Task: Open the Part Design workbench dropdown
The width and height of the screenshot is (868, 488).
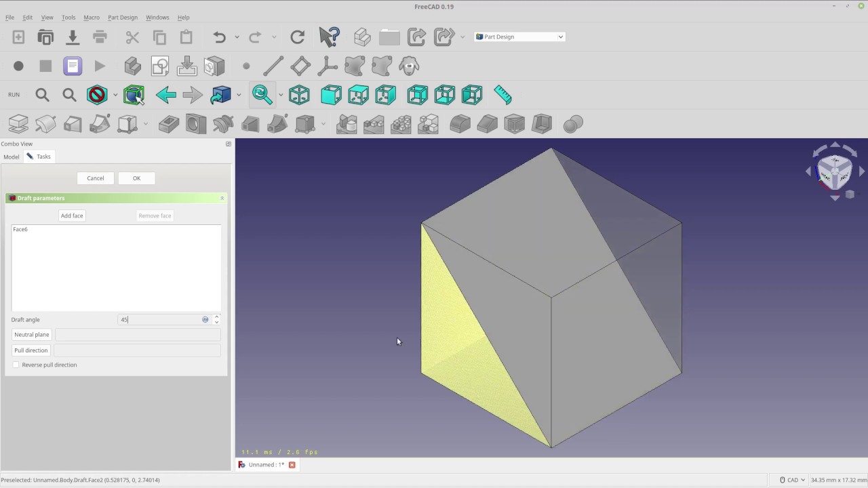Action: (x=519, y=37)
